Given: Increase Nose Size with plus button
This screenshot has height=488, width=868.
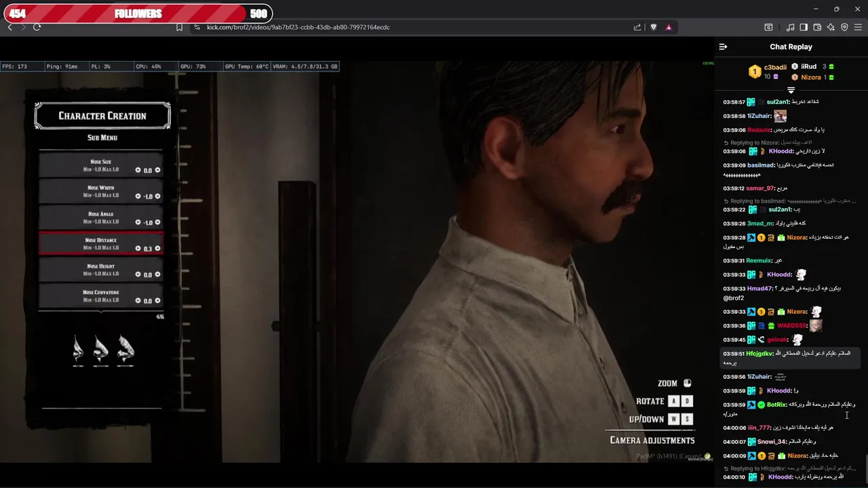Looking at the screenshot, I should click(158, 170).
